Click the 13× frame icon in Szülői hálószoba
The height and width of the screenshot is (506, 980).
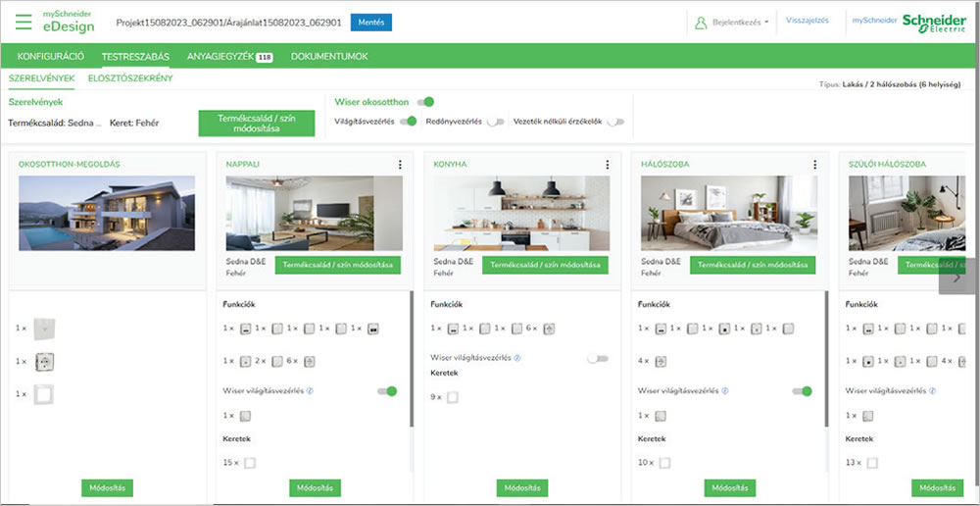[x=872, y=463]
